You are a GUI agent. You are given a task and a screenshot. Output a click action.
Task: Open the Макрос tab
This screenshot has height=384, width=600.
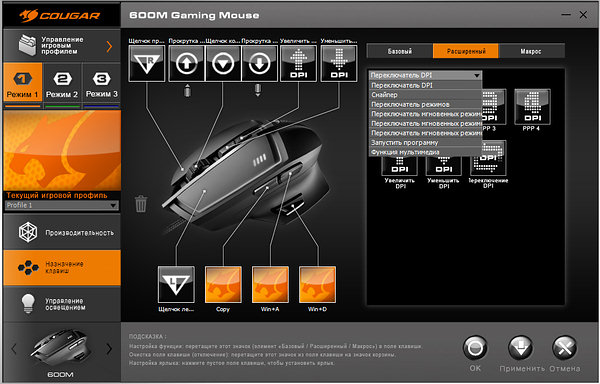(531, 51)
